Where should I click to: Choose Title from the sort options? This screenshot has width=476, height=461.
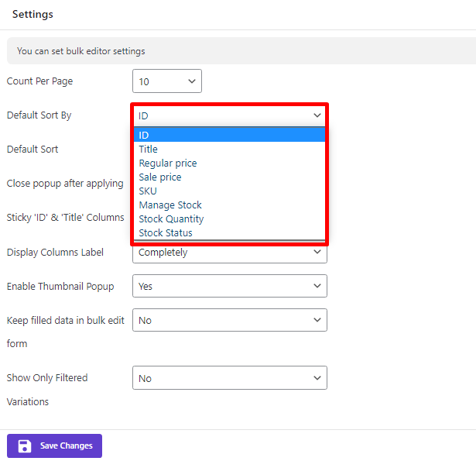pos(230,149)
